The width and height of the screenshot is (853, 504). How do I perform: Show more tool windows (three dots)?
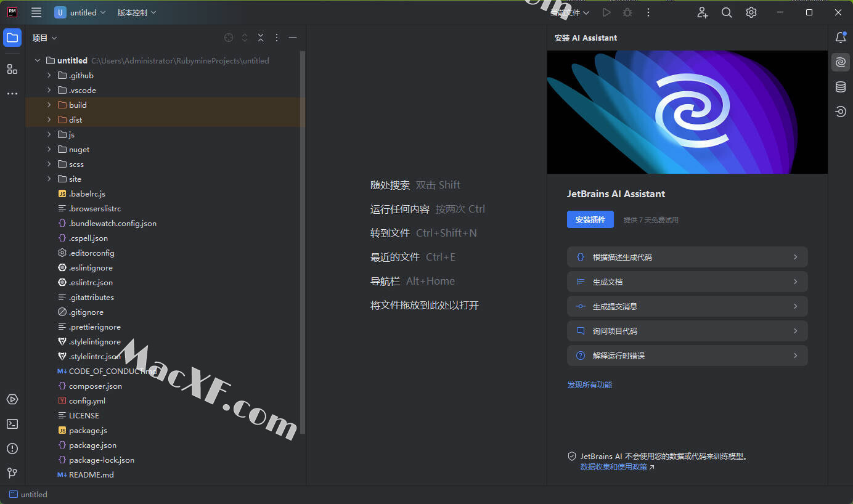tap(12, 94)
